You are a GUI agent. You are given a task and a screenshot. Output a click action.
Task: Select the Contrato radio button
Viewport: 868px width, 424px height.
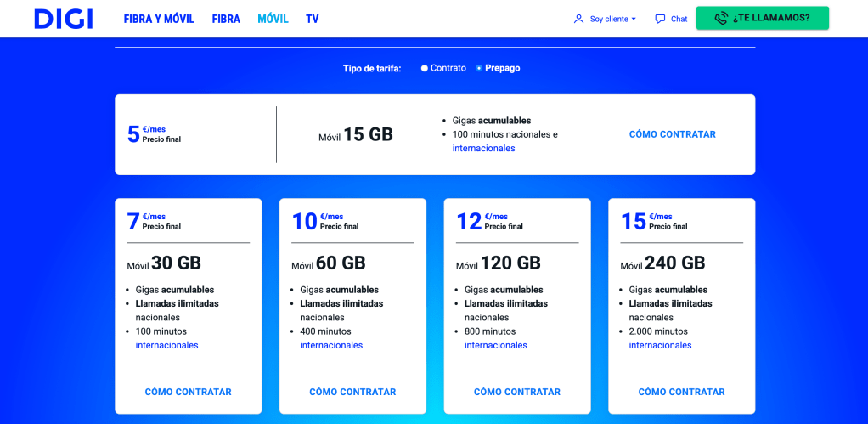tap(425, 68)
